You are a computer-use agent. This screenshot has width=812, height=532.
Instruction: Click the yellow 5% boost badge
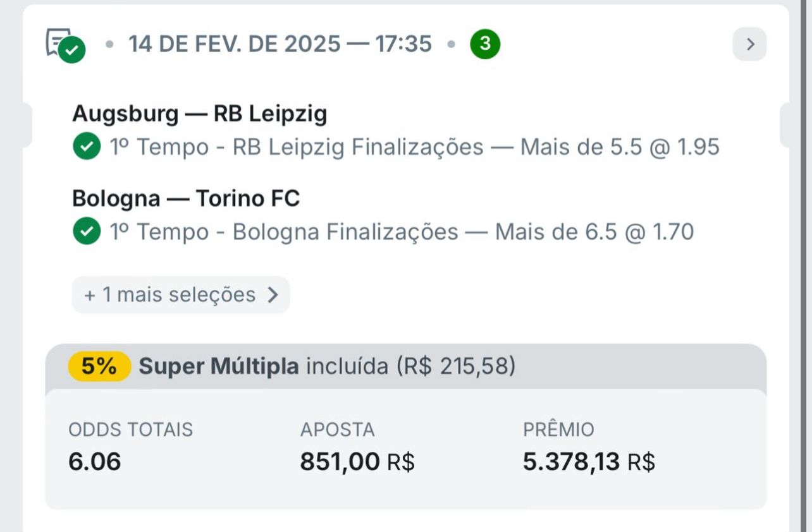98,366
